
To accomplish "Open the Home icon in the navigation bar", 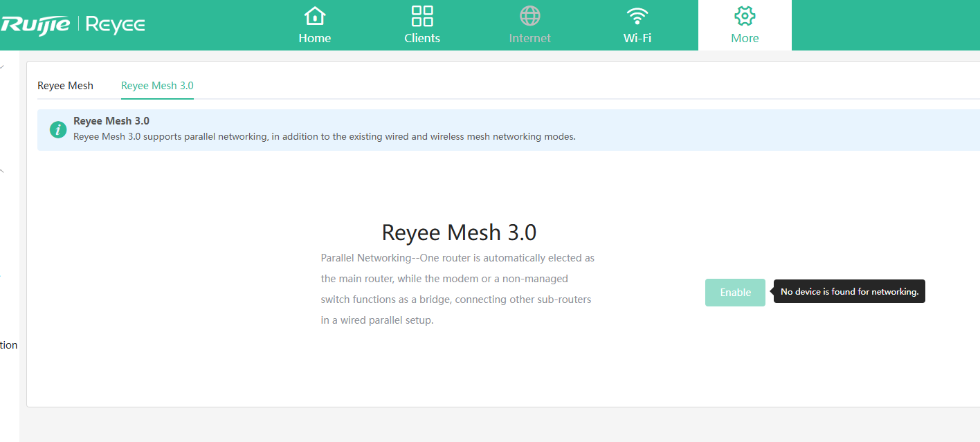I will [315, 15].
